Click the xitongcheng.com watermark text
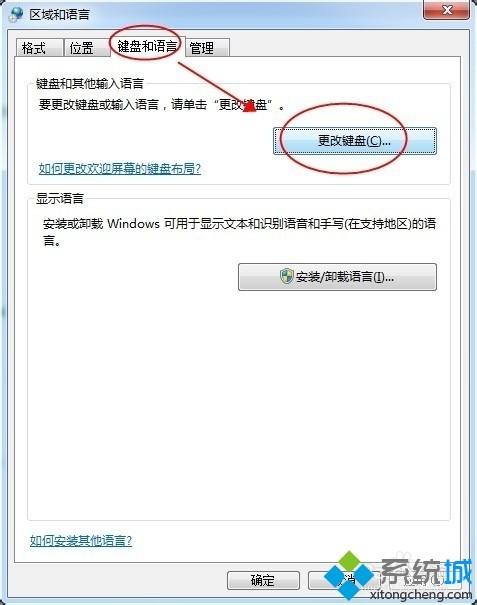Screen dimensions: 477x605 421,594
